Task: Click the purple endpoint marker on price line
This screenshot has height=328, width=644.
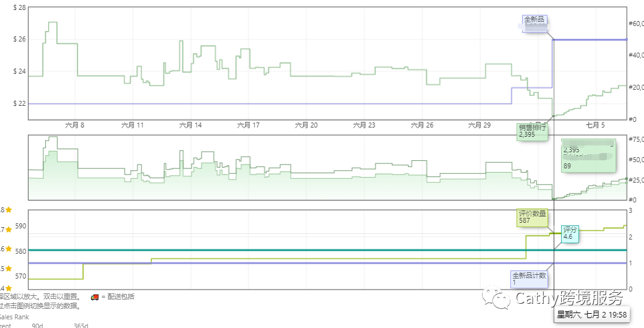Action: click(x=626, y=40)
